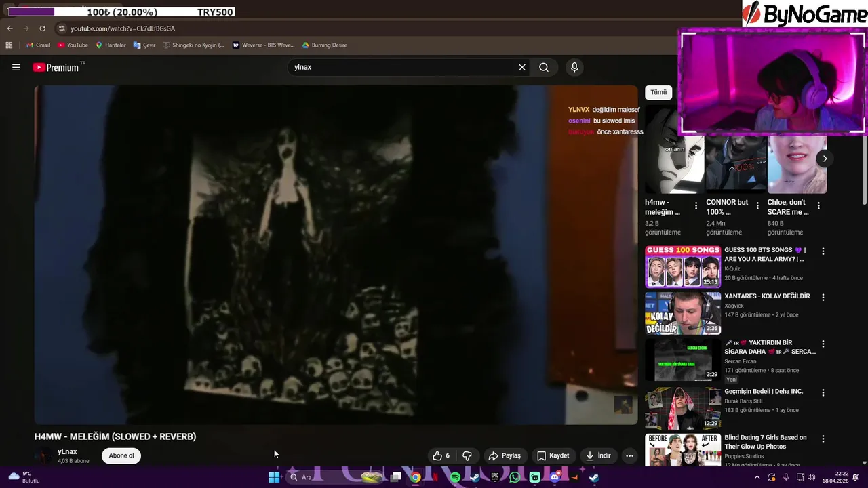The height and width of the screenshot is (488, 868).
Task: Open the yLnax channel name link
Action: point(67,451)
